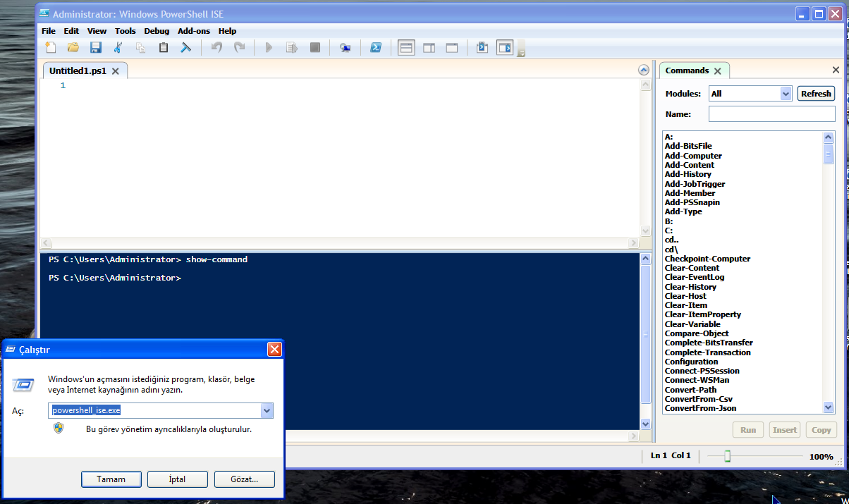Open the Edit menu
Screen dimensions: 849x504
[71, 31]
